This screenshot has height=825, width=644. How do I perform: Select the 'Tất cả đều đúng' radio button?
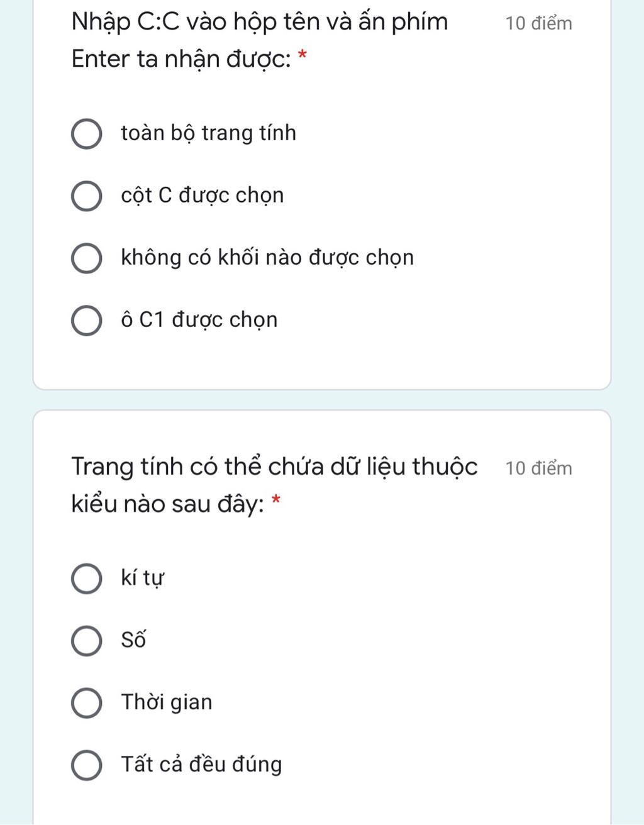(x=86, y=765)
